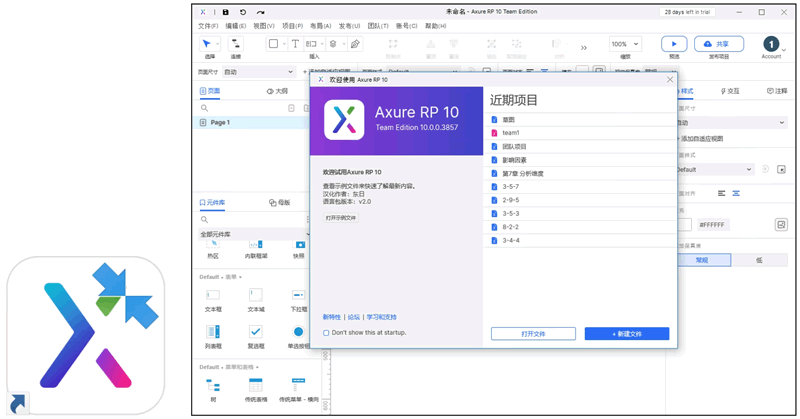Switch to the 交互 interactions tab
800x419 pixels.
pos(730,91)
